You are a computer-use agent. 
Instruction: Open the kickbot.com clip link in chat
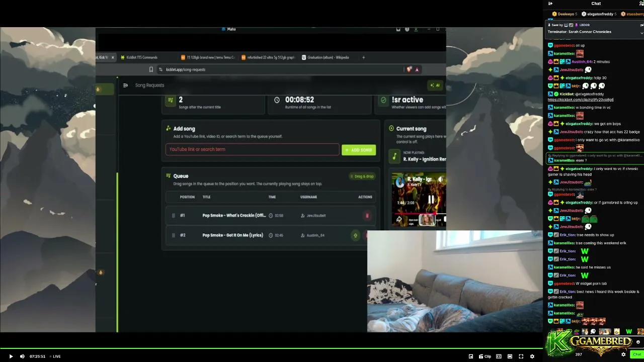point(581,100)
